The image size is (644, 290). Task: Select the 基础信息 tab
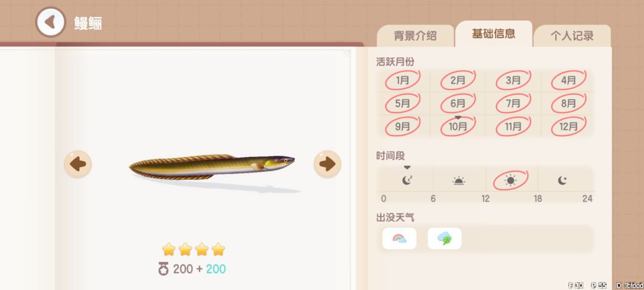tap(494, 33)
